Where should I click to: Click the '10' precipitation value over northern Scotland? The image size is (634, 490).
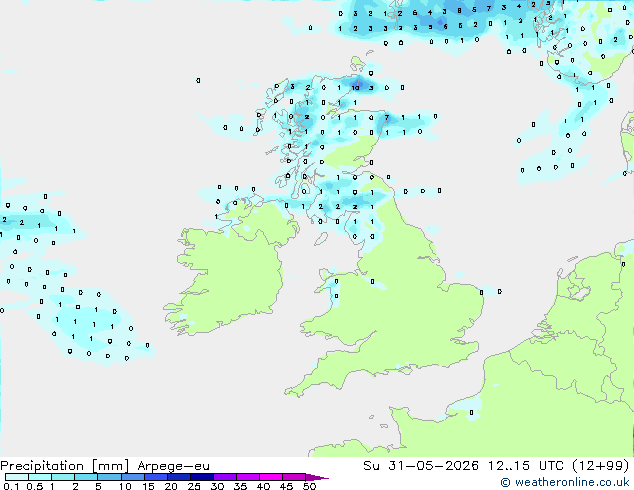click(355, 88)
